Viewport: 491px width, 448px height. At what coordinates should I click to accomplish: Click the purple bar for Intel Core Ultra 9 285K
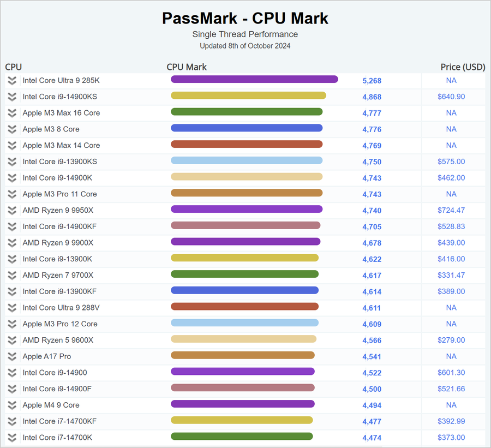254,79
